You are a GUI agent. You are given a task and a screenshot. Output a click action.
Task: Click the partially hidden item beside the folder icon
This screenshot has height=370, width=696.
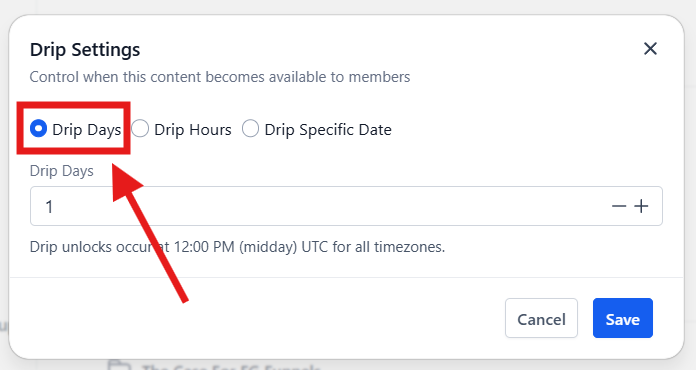(231, 367)
